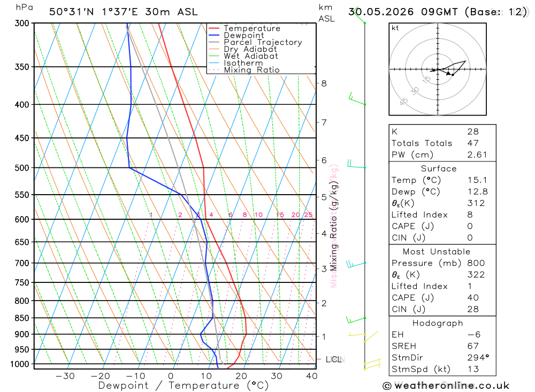The height and width of the screenshot is (392, 535).
Task: Click the Mixing Ratio (g/kg) axis title
Action: [x=333, y=226]
